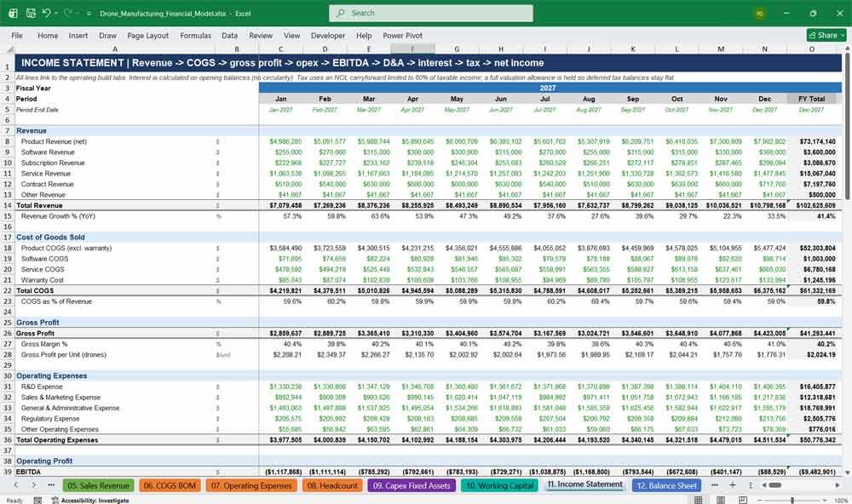Image resolution: width=852 pixels, height=504 pixels.
Task: Switch to 07. Operating Expenses sheet
Action: pyautogui.click(x=251, y=485)
